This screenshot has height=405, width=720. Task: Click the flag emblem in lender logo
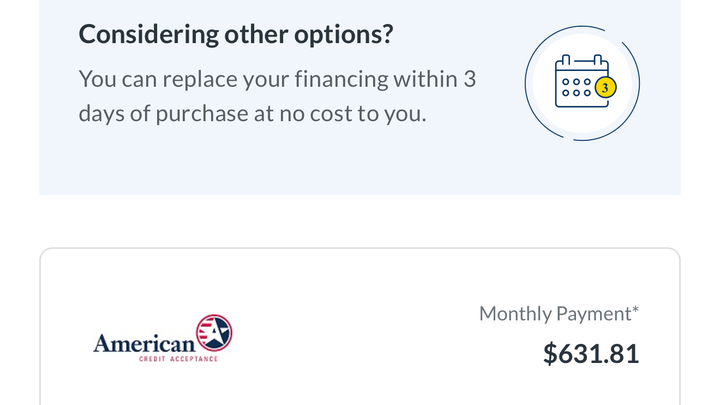(213, 334)
